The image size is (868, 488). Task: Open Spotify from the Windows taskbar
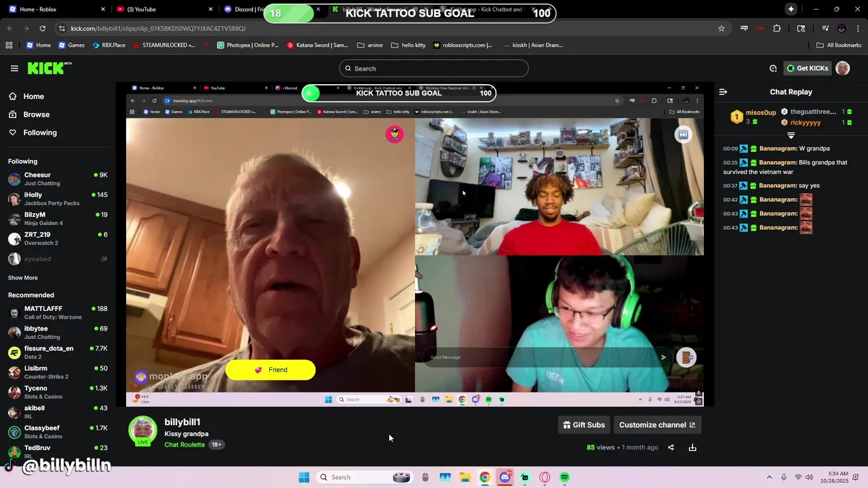[x=564, y=477]
